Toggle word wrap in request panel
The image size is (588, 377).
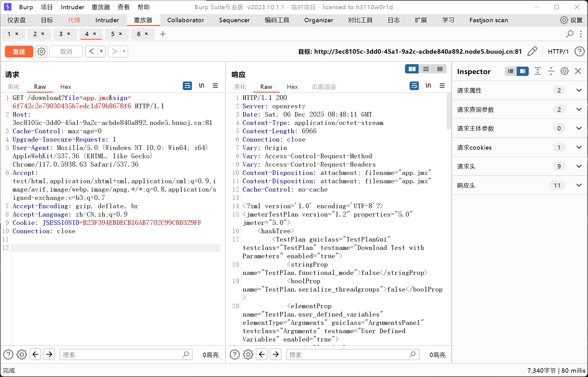[187, 86]
